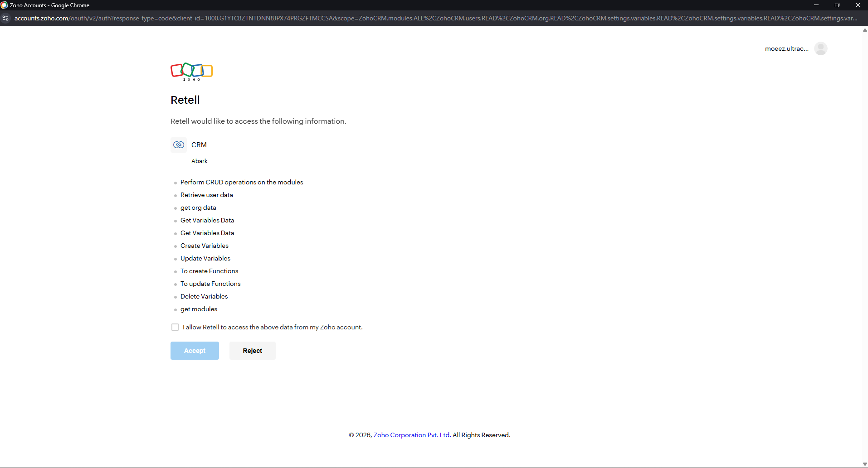Click the CRM label
This screenshot has height=468, width=868.
[199, 145]
